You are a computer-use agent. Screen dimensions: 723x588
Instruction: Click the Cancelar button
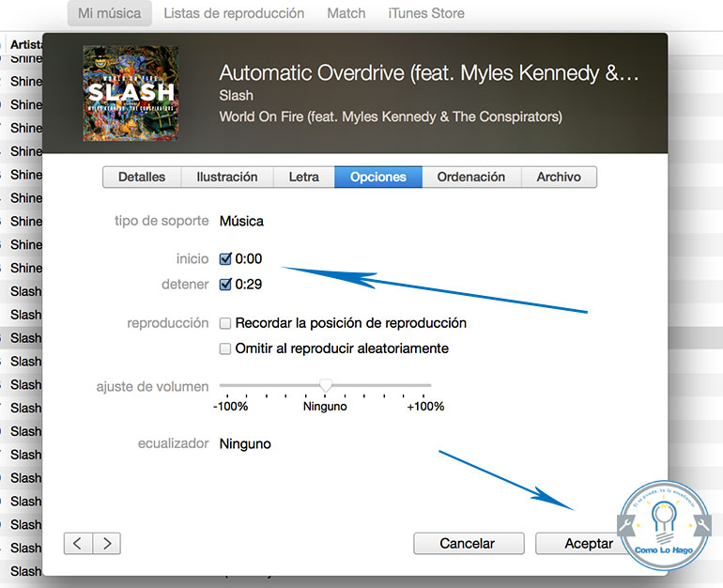[x=469, y=543]
